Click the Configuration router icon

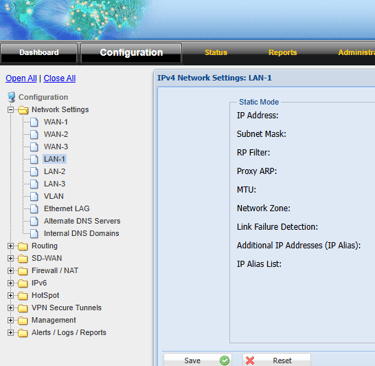(11, 97)
